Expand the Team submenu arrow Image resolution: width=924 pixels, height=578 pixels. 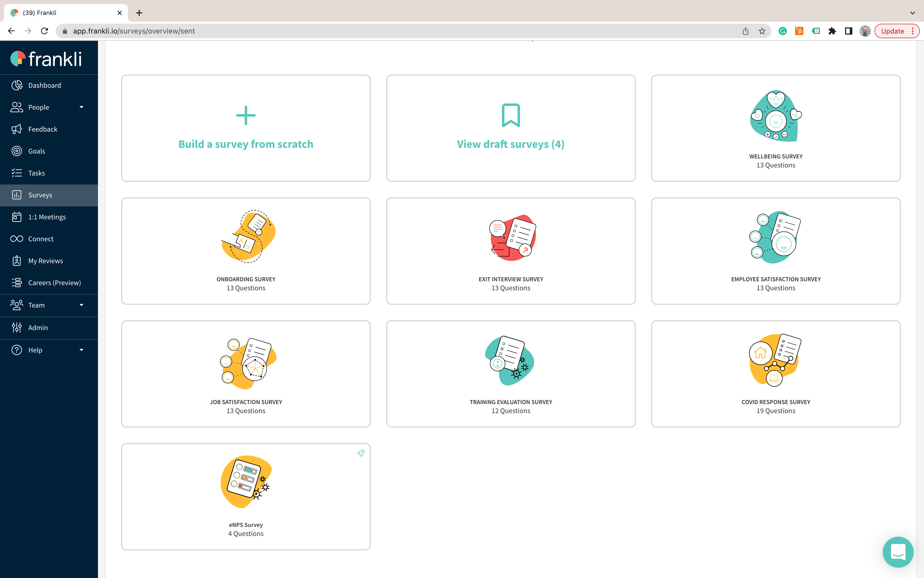click(81, 305)
